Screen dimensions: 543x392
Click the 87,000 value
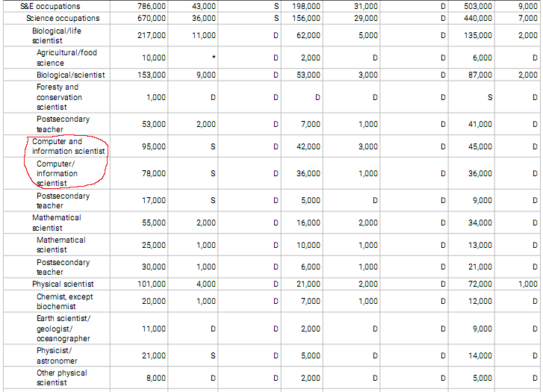(480, 75)
